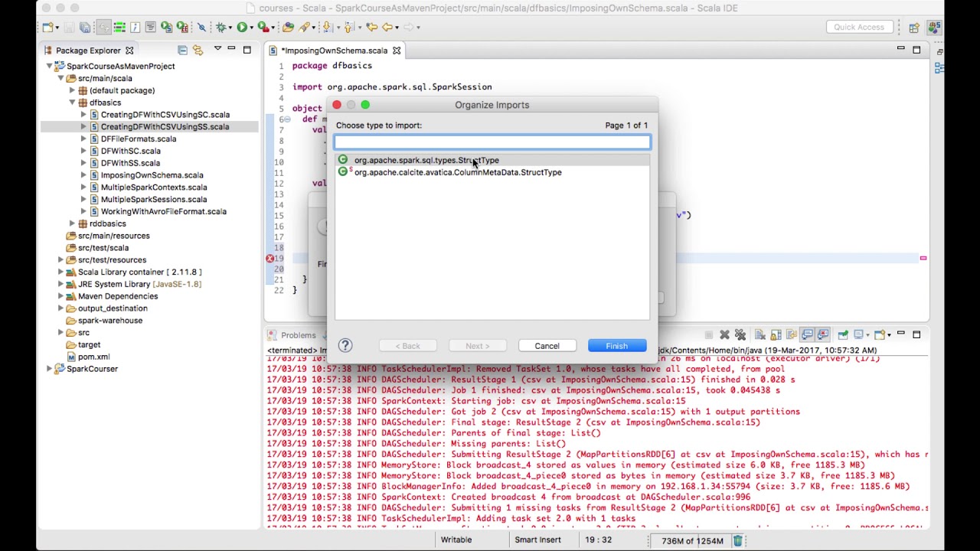
Task: Select CreatingDFWithCSVUsingSS.scala file
Action: click(x=165, y=127)
